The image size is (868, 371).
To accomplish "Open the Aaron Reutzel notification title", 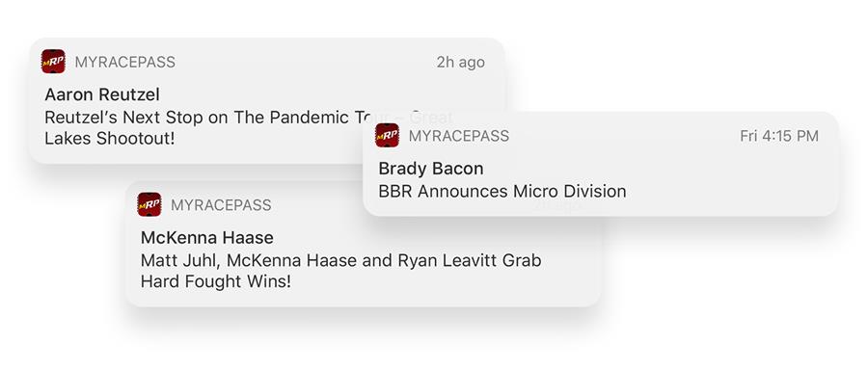I will [x=102, y=94].
